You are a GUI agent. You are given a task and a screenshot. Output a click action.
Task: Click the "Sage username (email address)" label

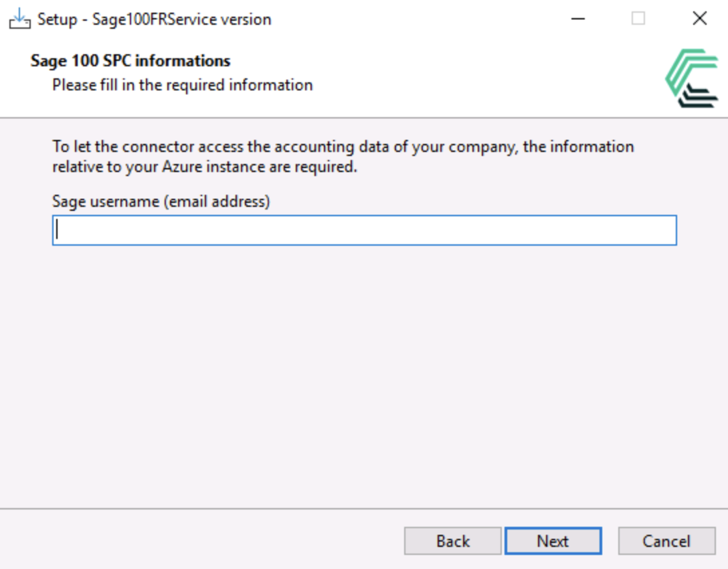click(161, 201)
